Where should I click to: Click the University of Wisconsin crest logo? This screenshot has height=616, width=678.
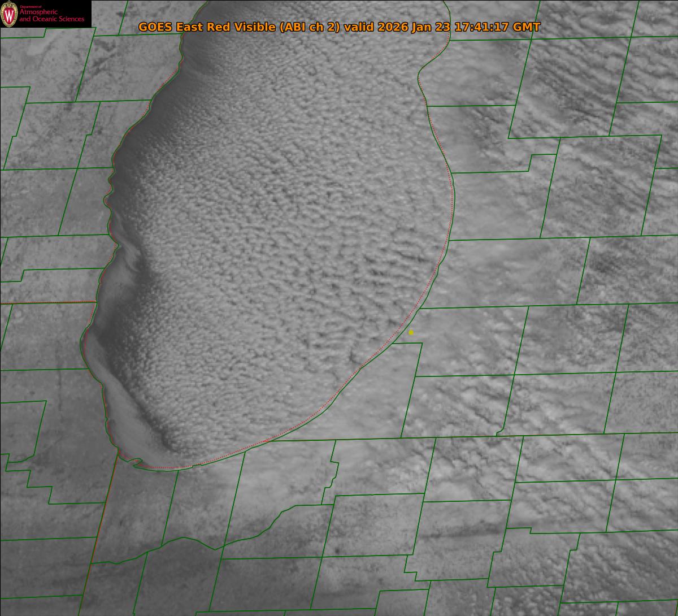pos(9,14)
